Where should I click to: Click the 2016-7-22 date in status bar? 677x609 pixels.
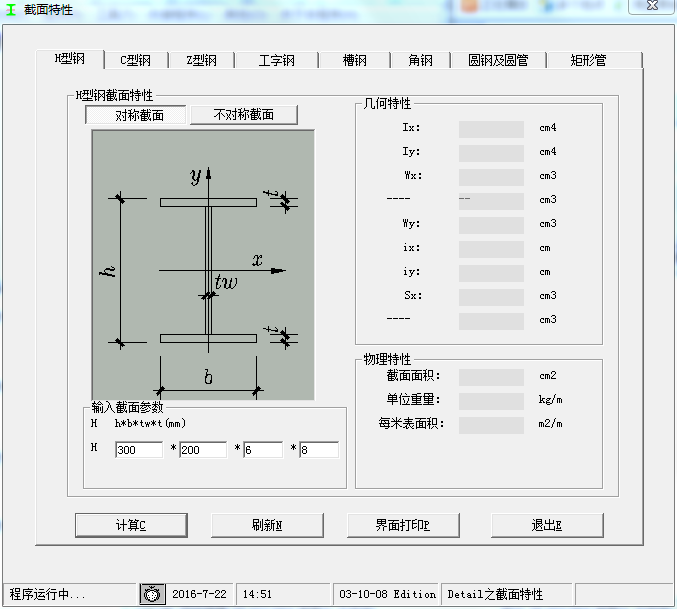point(199,594)
